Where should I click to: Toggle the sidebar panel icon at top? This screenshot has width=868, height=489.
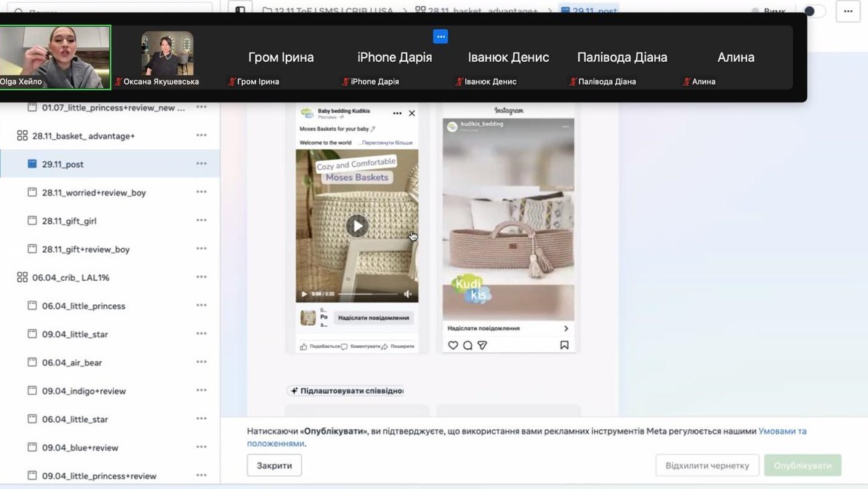point(240,11)
